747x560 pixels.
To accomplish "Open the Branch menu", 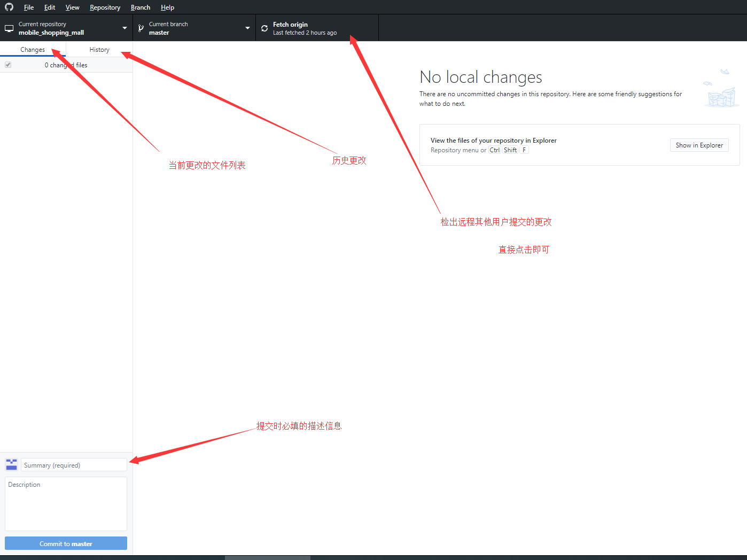I will click(x=141, y=7).
